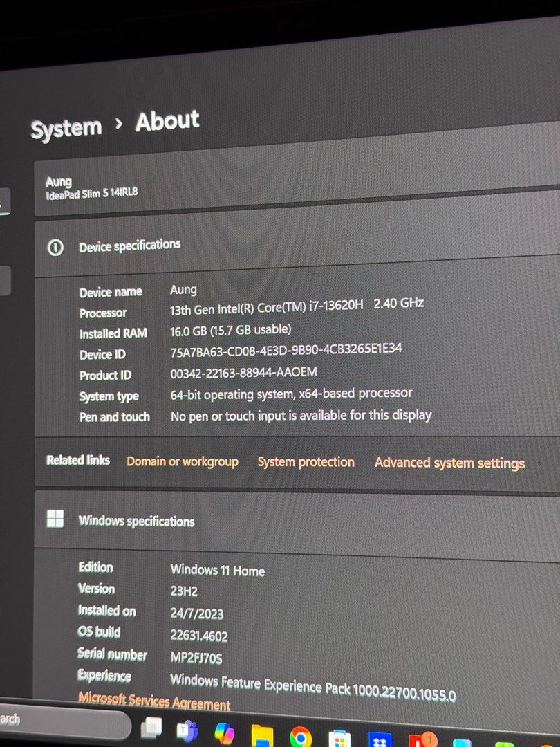Click the Pen and touch label
Screen dimensions: 560x747
[x=114, y=417]
